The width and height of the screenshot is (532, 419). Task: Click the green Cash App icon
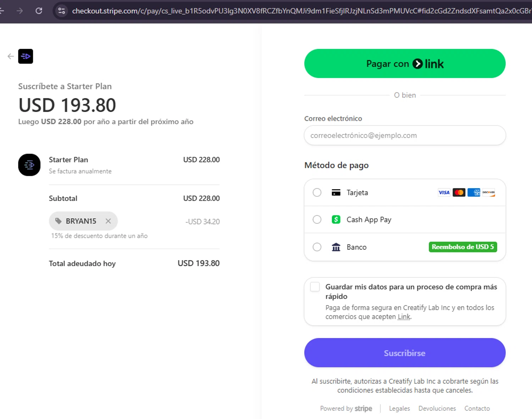[336, 219]
